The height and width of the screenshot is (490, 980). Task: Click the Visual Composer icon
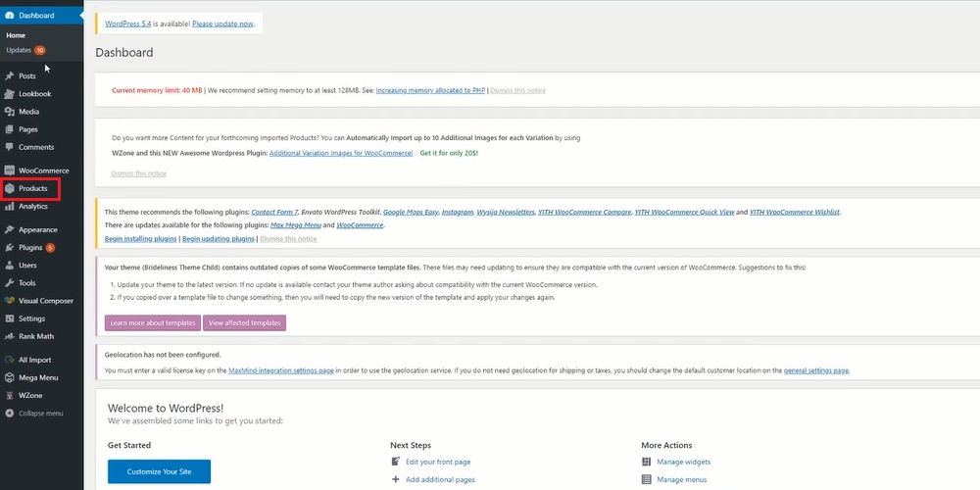click(10, 301)
